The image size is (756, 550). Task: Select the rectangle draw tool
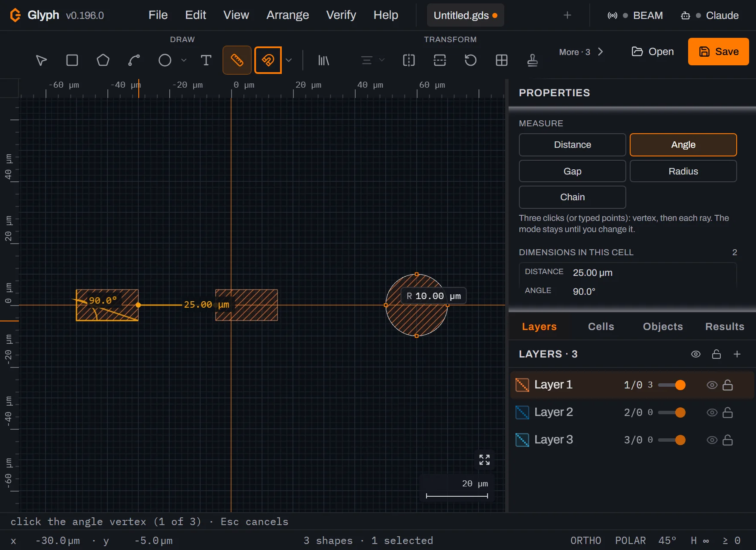[x=72, y=60]
